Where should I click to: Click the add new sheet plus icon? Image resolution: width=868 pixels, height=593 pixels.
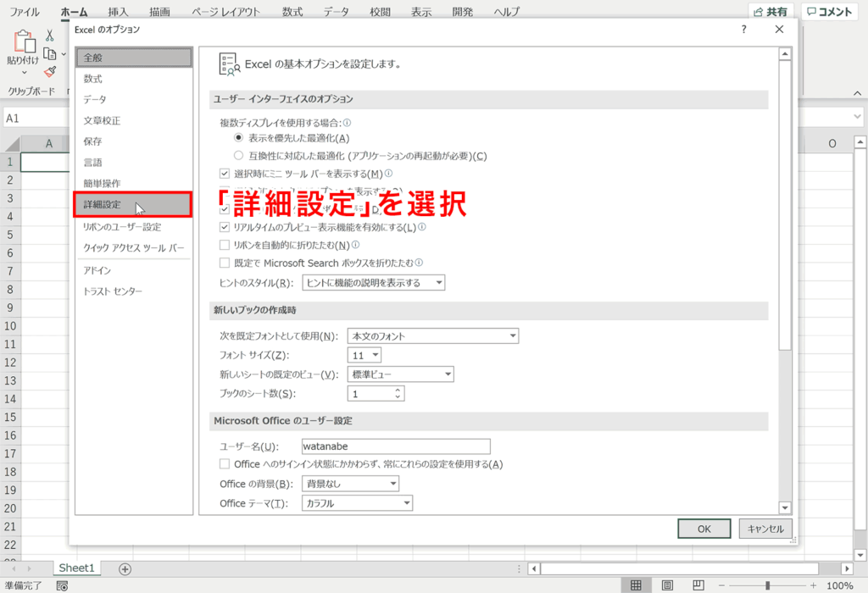125,568
